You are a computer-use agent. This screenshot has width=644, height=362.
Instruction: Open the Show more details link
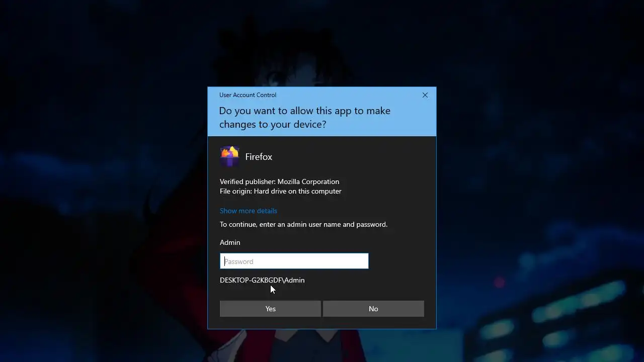[x=249, y=211]
